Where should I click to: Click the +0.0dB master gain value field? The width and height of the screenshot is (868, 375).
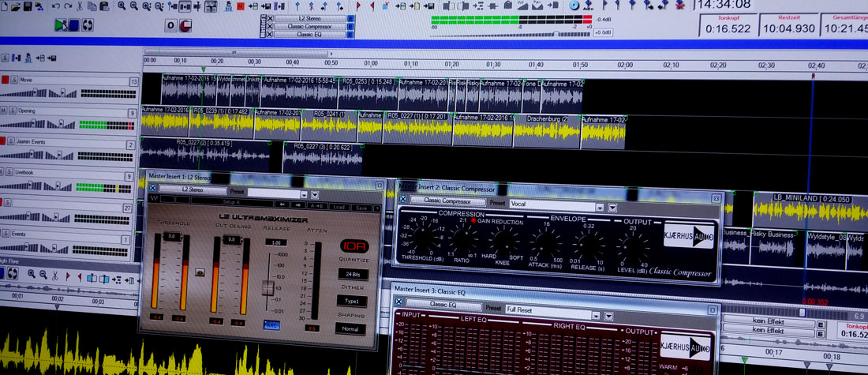[x=603, y=32]
